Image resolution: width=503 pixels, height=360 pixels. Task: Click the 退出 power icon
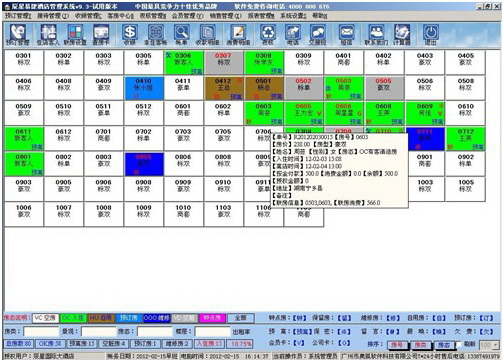coord(431,35)
